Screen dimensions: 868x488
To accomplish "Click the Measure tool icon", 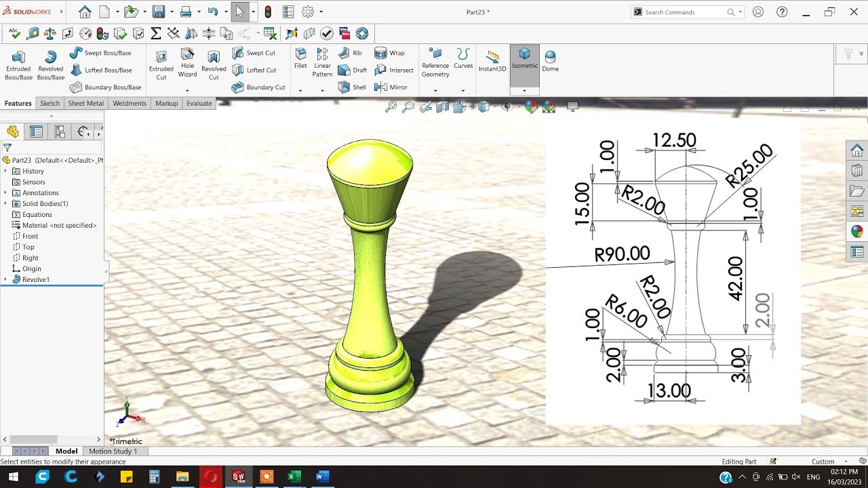I will pyautogui.click(x=33, y=33).
